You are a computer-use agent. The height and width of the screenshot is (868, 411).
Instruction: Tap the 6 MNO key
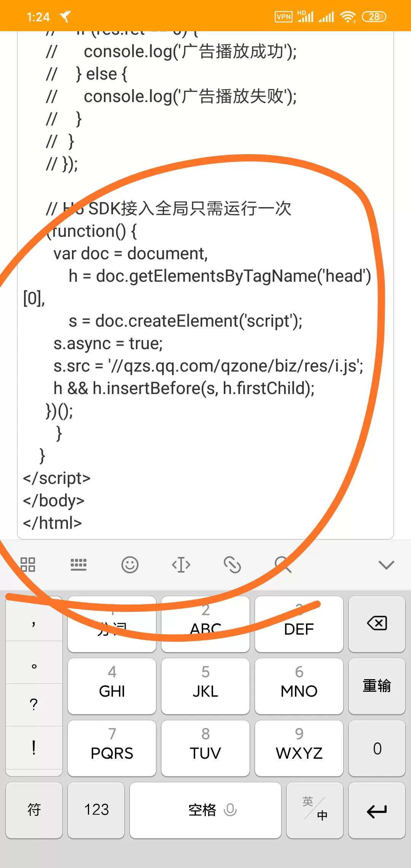[x=299, y=686]
